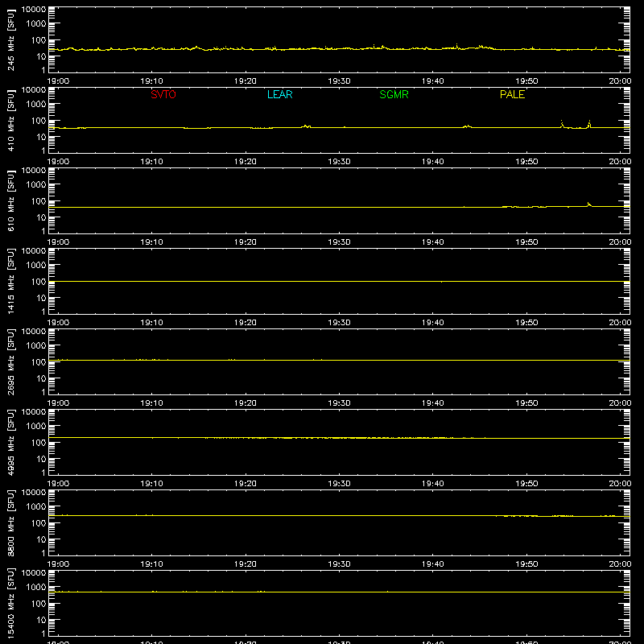This screenshot has width=644, height=644.
Task: Click the 10000 value on 15400 MHz axis
Action: 34,573
